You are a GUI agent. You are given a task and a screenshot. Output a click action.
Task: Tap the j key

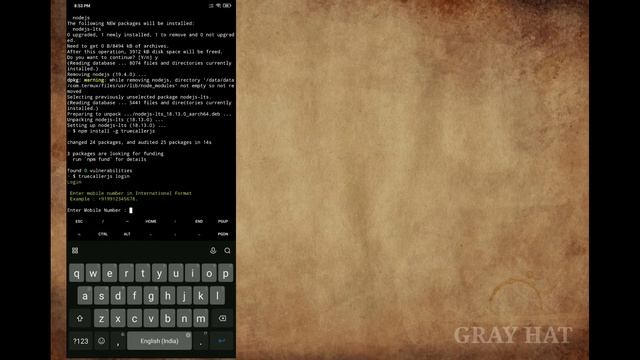tap(184, 296)
